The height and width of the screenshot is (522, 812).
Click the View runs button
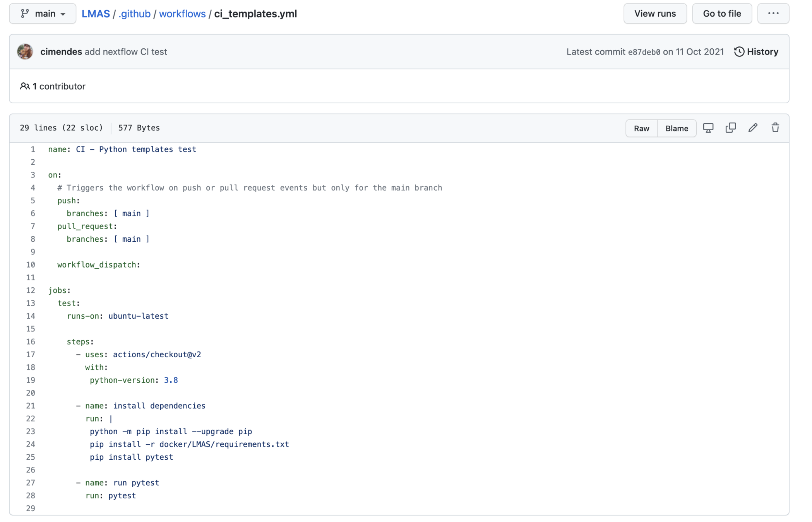click(x=655, y=14)
